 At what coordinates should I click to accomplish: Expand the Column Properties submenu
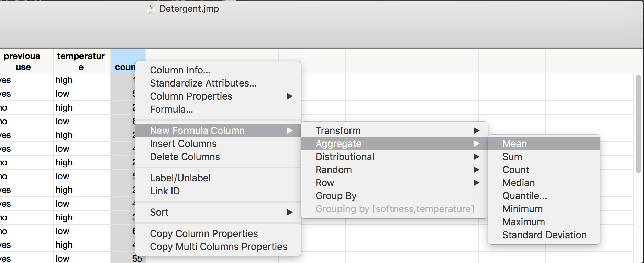point(289,96)
